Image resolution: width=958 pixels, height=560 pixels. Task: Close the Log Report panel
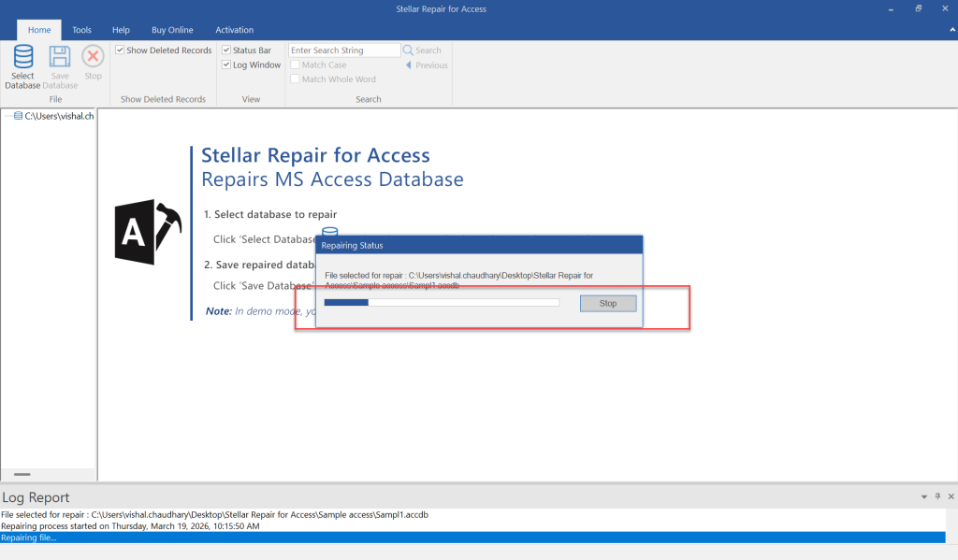coord(951,496)
